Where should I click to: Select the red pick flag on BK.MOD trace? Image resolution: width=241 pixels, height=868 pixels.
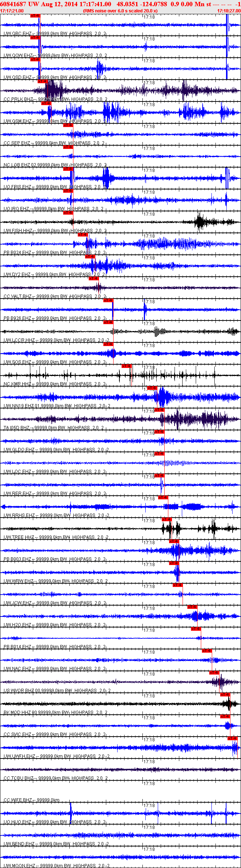[x=225, y=695]
